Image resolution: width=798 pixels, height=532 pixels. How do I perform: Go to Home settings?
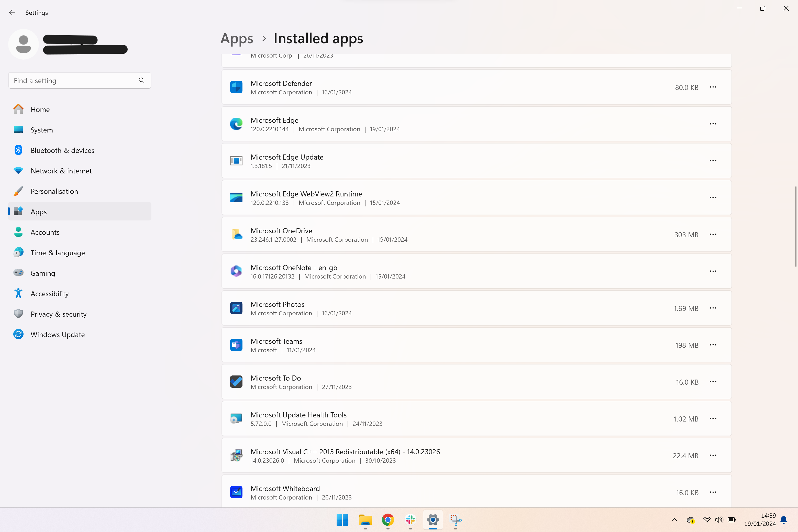[x=80, y=109]
